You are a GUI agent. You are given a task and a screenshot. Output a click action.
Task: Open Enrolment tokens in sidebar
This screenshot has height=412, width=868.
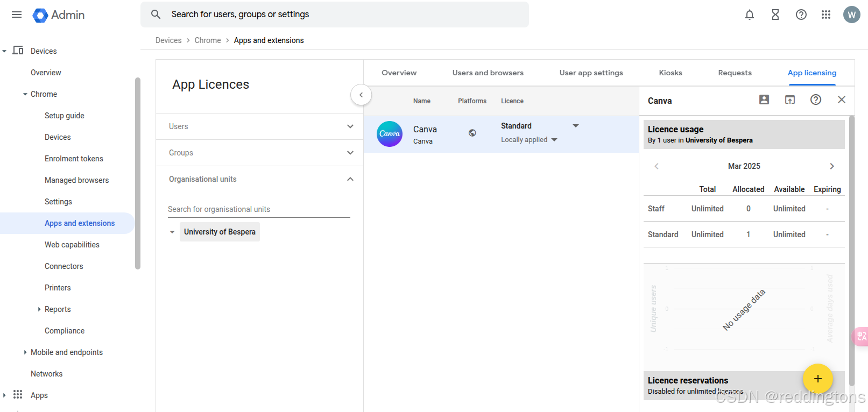74,159
